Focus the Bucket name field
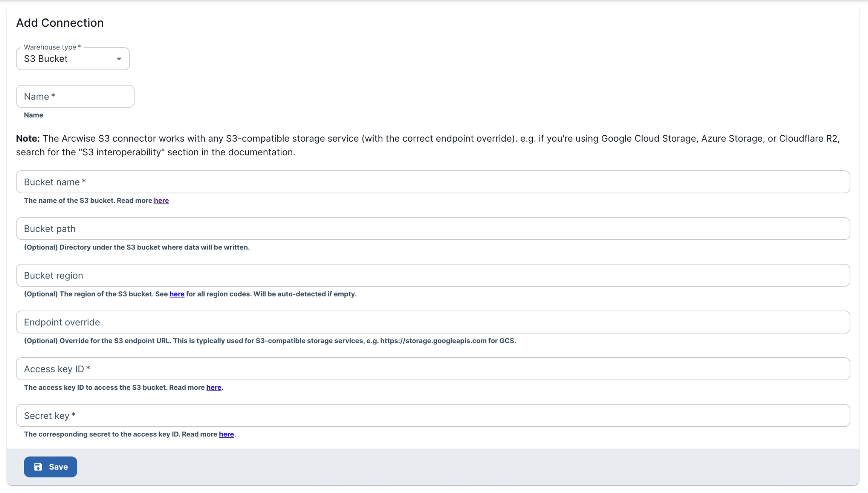Image resolution: width=868 pixels, height=493 pixels. click(x=432, y=182)
